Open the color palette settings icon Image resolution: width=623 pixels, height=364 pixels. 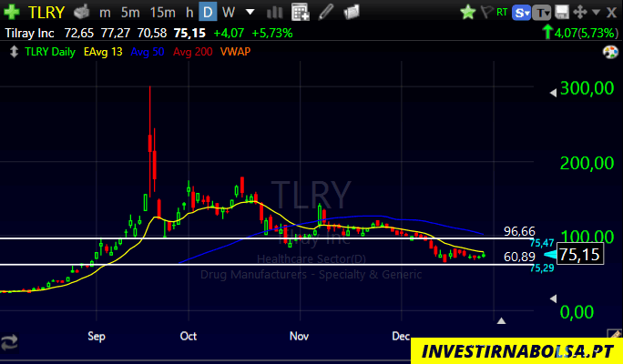point(610,52)
